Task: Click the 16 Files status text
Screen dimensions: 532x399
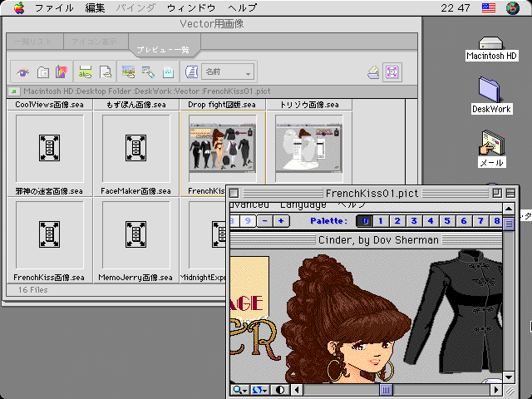Action: (33, 290)
